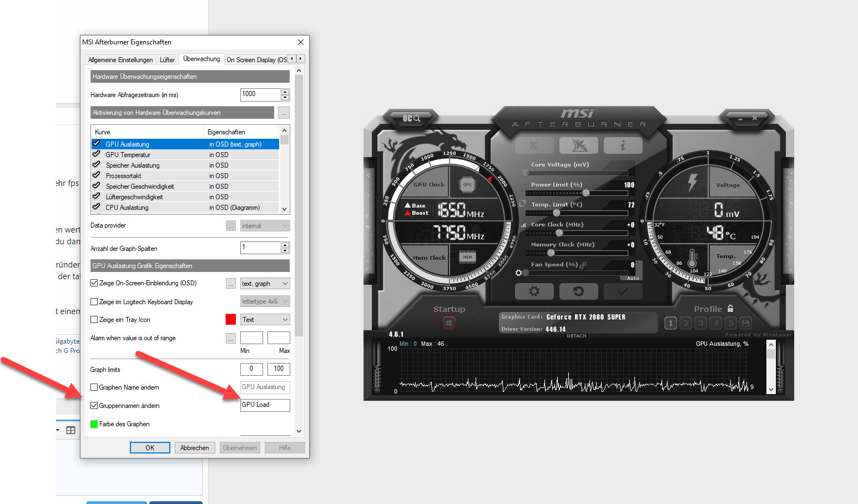Screen dimensions: 858x504
Task: Click DETACH below the graphics card info
Action: (x=576, y=336)
